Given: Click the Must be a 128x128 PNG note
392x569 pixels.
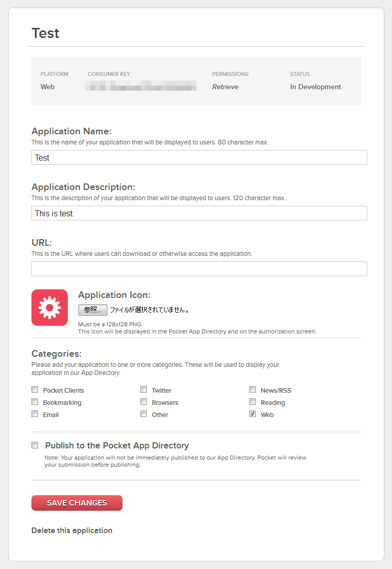Looking at the screenshot, I should [x=110, y=324].
